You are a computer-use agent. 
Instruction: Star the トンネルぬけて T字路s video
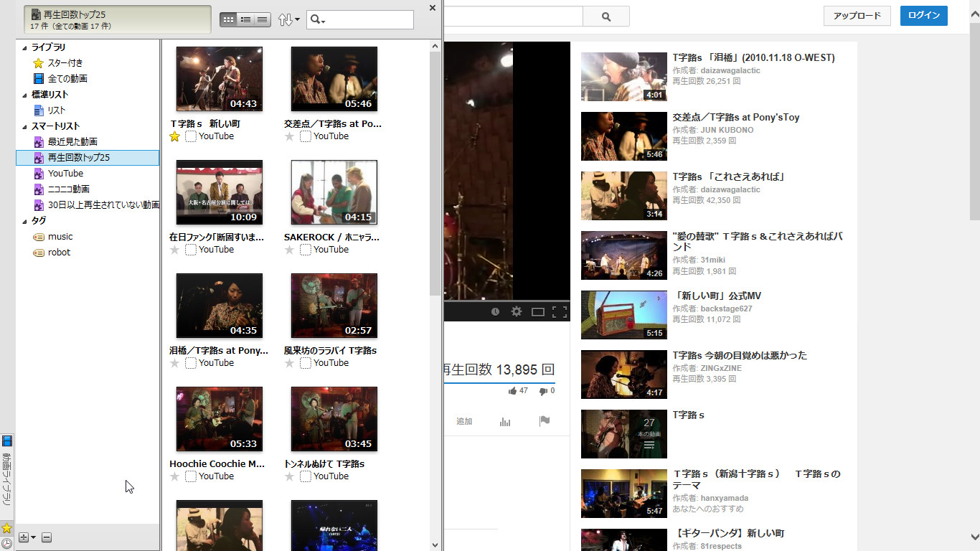pyautogui.click(x=290, y=476)
